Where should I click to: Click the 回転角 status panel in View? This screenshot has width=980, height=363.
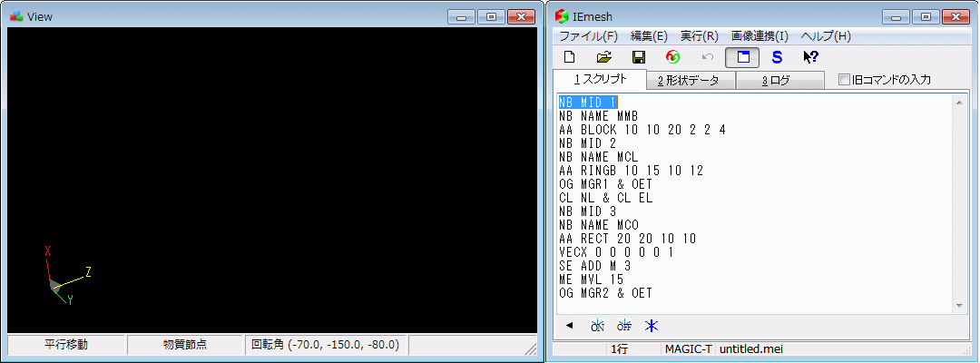click(326, 344)
